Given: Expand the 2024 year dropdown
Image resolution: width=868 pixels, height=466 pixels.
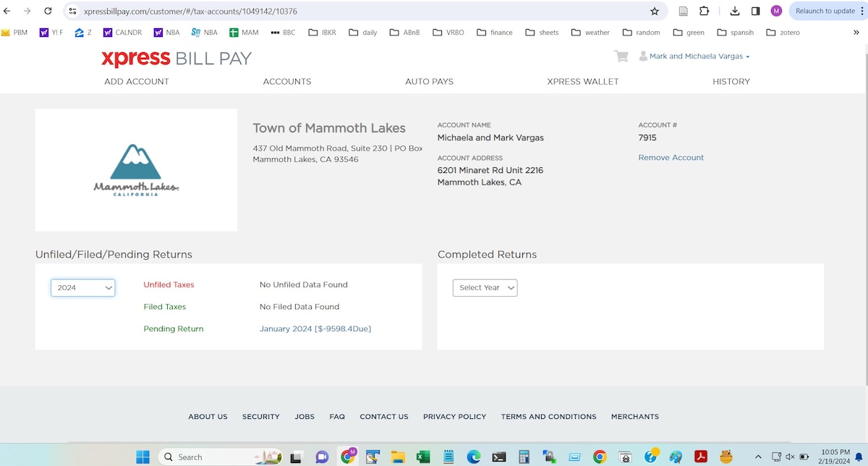Looking at the screenshot, I should 83,287.
